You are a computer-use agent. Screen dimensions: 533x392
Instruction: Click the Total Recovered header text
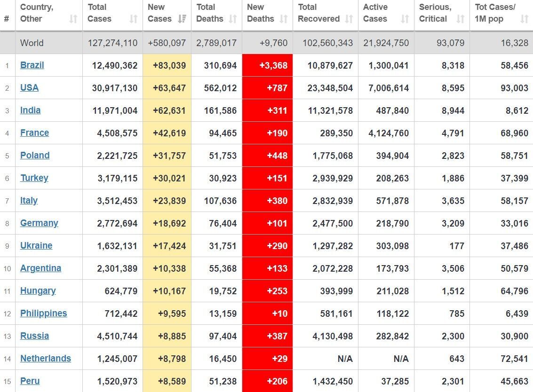coord(318,13)
